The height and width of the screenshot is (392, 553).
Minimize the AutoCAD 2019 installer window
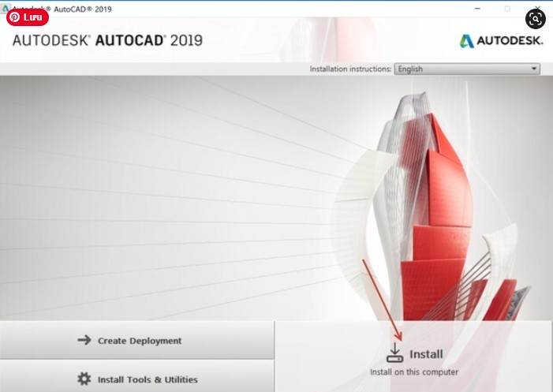477,9
